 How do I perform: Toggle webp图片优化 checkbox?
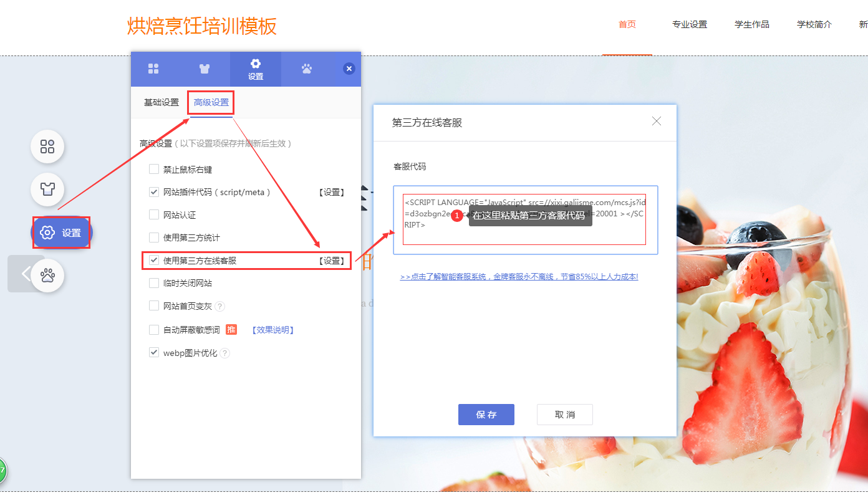(x=154, y=353)
